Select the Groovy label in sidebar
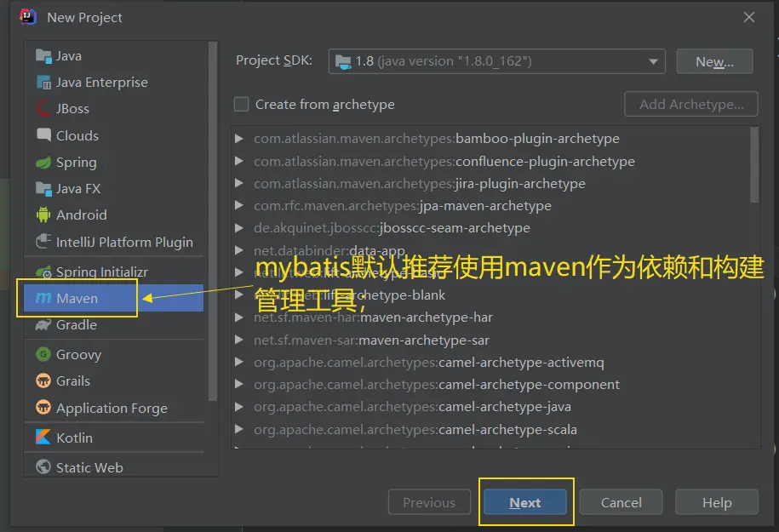 [x=79, y=355]
